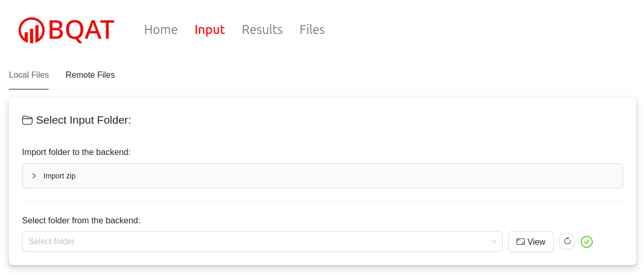Image resolution: width=644 pixels, height=275 pixels.
Task: Switch to the Remote Files tab
Action: point(90,75)
